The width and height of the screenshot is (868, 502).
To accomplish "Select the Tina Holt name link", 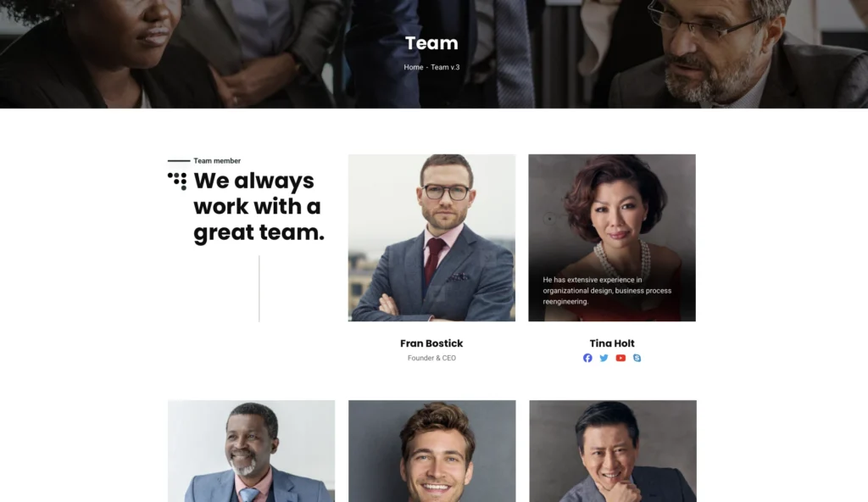I will [612, 343].
